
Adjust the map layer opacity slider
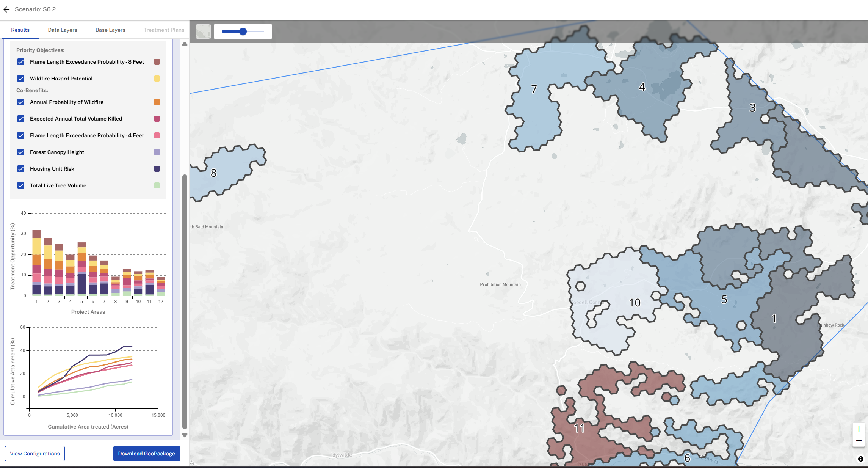(243, 31)
